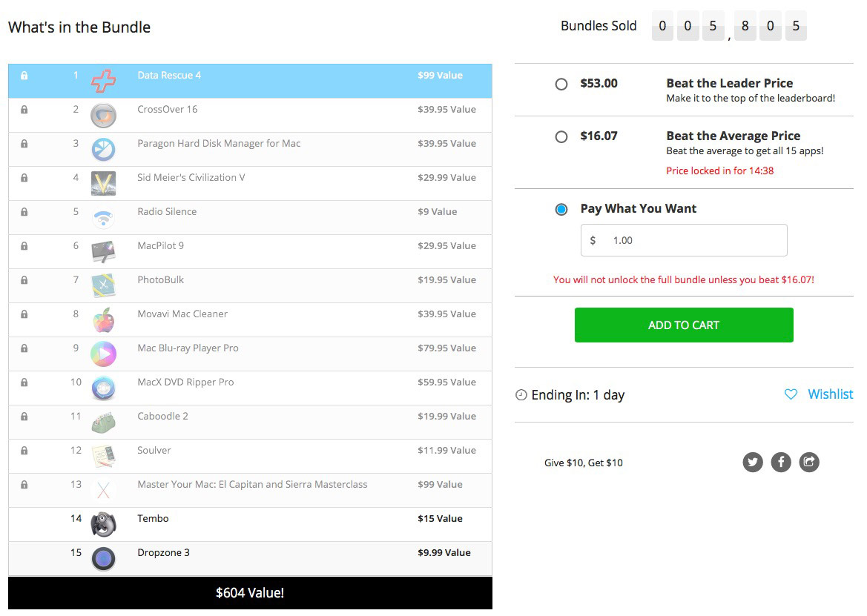This screenshot has height=616, width=867.
Task: Click the Dropzone 3 app icon
Action: click(x=103, y=558)
